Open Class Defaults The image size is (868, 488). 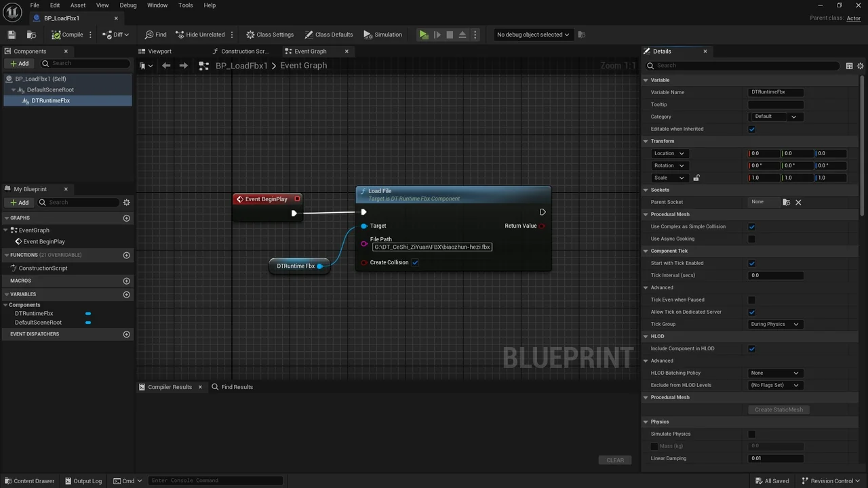click(329, 35)
